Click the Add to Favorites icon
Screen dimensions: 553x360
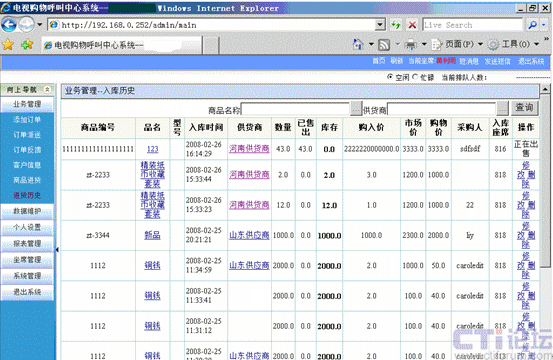click(x=27, y=45)
